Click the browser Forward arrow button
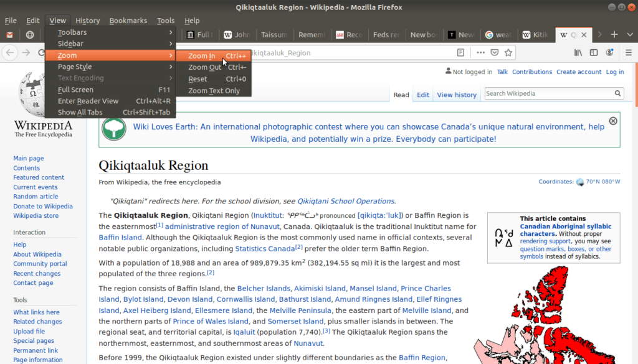Image resolution: width=638 pixels, height=364 pixels. coord(26,53)
